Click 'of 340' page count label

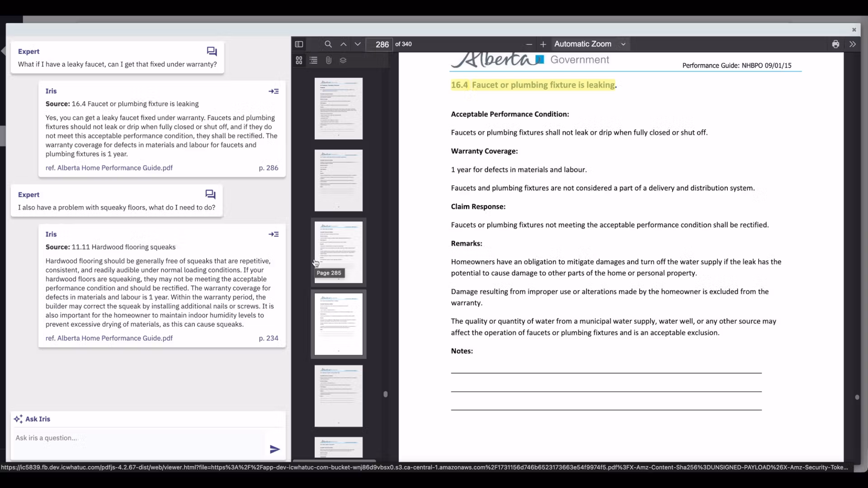click(x=403, y=44)
